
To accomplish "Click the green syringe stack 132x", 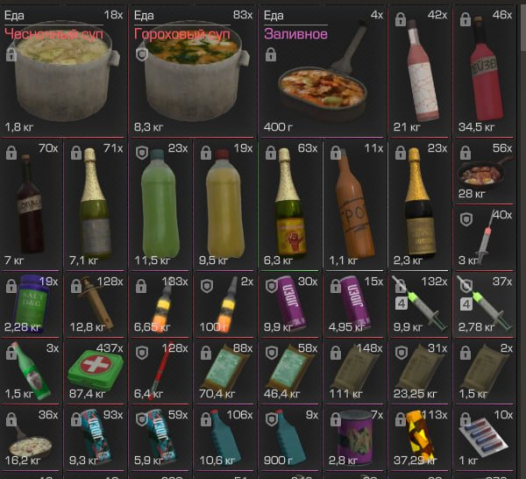I will [419, 305].
